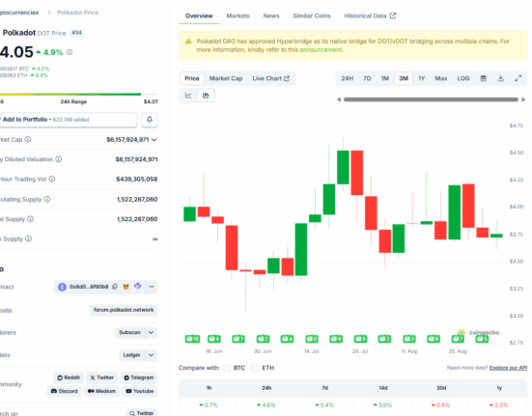Select the Market Cap chart toggle
Screen dimensions: 532x416
point(226,78)
